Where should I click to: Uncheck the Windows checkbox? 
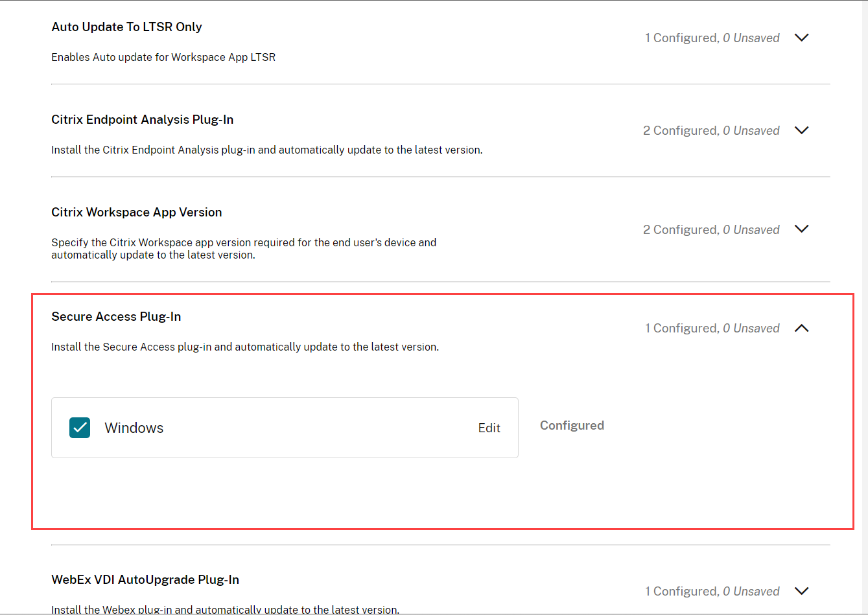80,428
